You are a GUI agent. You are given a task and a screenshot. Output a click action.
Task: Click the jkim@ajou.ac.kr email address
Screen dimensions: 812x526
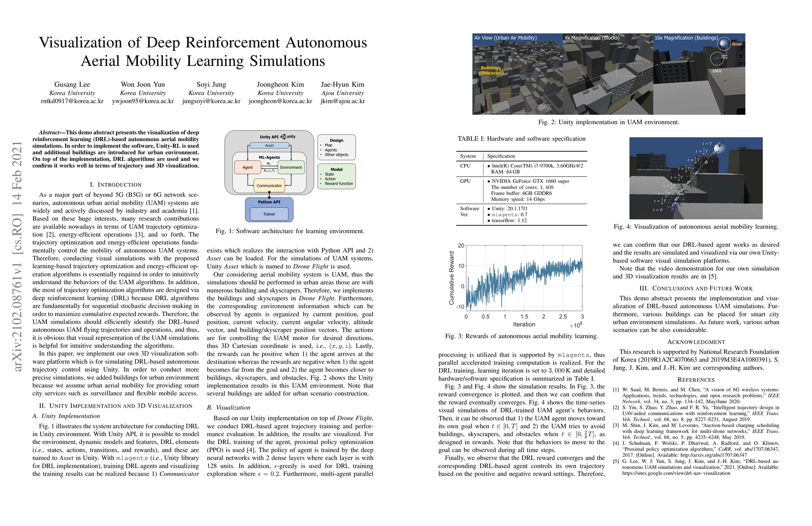pos(342,101)
